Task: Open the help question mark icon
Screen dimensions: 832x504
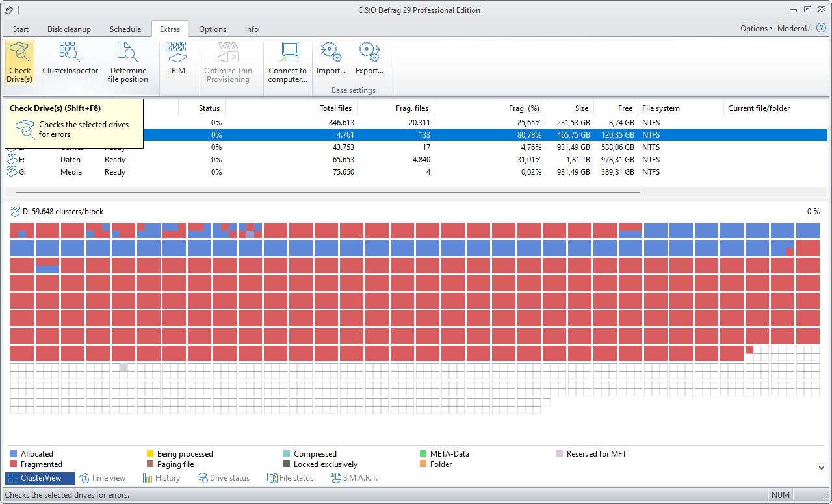Action: coord(821,28)
